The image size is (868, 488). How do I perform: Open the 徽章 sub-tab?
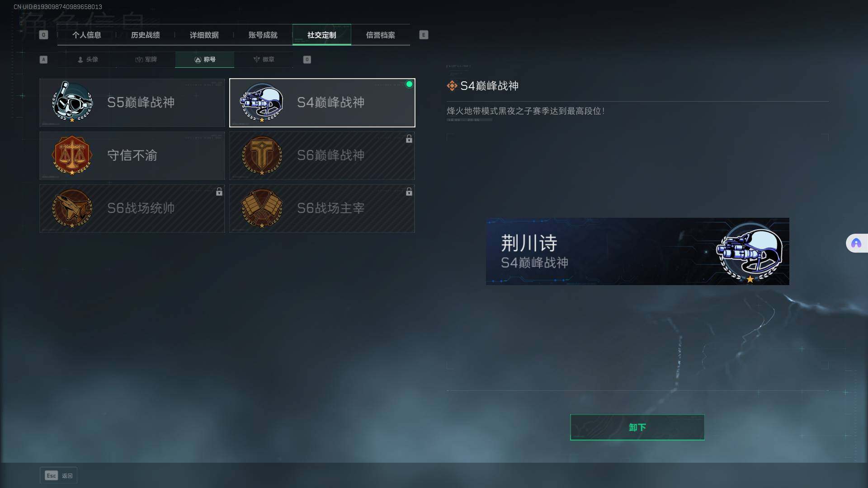click(x=264, y=59)
